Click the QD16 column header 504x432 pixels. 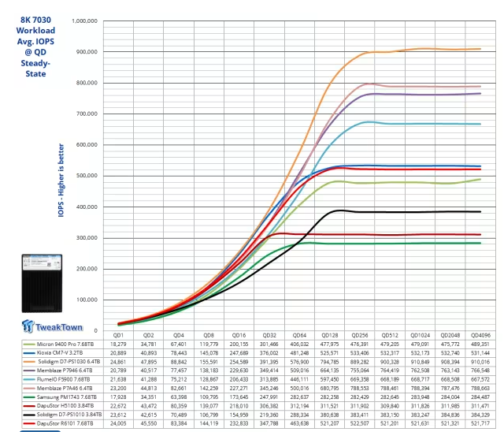click(239, 336)
